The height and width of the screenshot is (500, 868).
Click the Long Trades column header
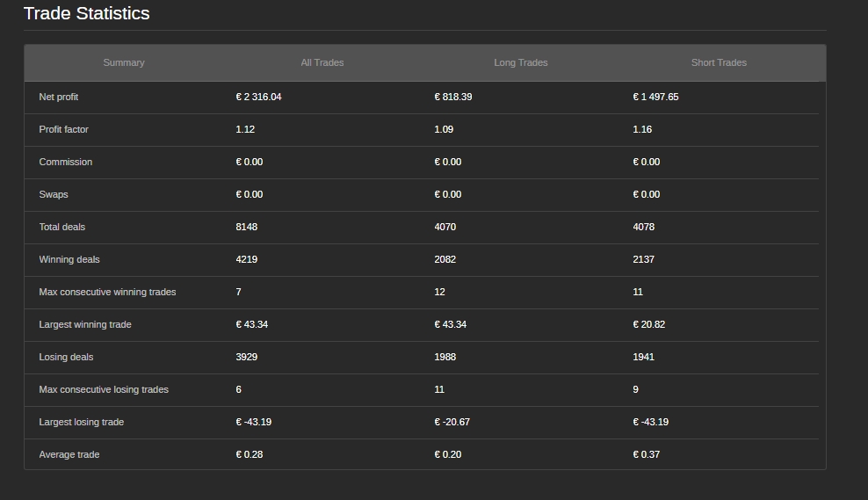pyautogui.click(x=520, y=62)
